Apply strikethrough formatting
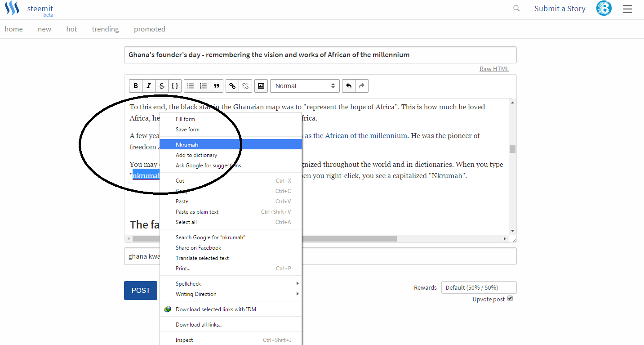 (162, 86)
